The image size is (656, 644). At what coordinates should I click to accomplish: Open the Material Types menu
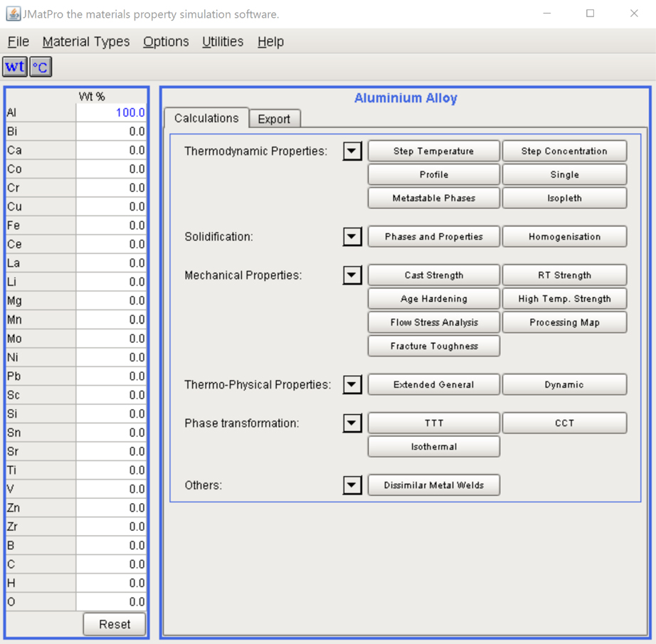pyautogui.click(x=86, y=41)
